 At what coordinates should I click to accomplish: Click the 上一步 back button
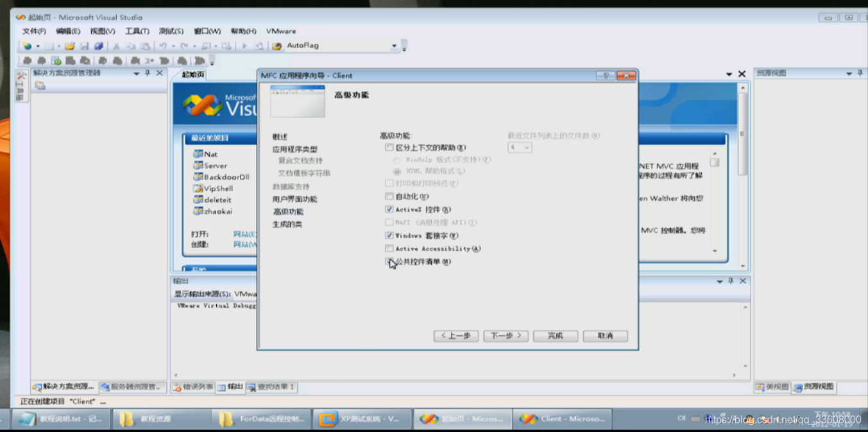[x=456, y=336]
